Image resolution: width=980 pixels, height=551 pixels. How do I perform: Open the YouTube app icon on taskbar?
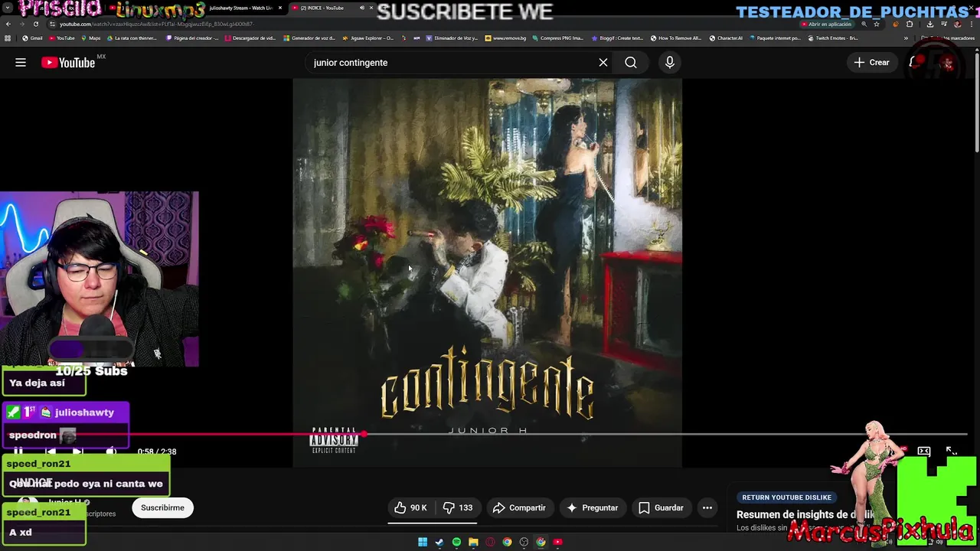pyautogui.click(x=557, y=542)
